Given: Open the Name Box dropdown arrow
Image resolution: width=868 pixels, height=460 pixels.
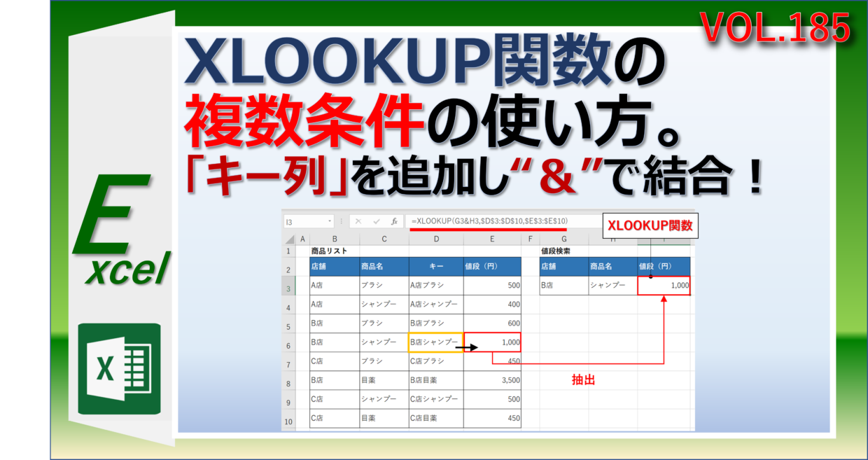Looking at the screenshot, I should click(330, 221).
